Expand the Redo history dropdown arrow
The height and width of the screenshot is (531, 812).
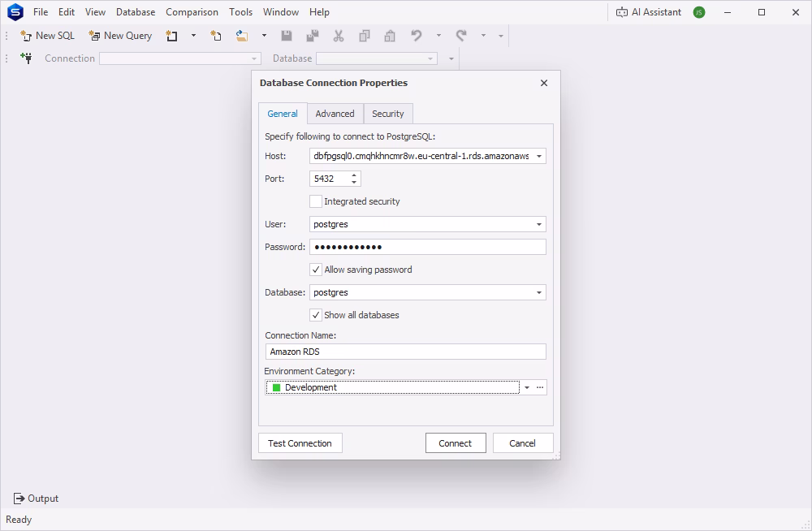point(483,36)
